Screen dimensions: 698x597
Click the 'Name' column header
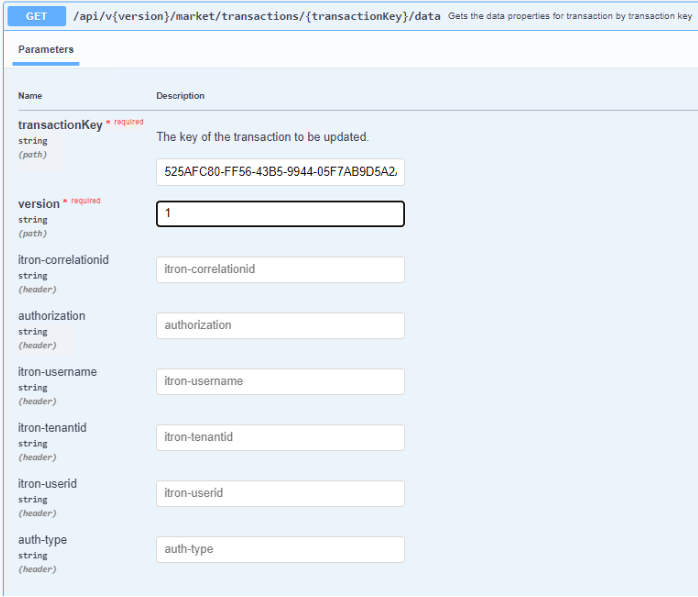(x=30, y=96)
